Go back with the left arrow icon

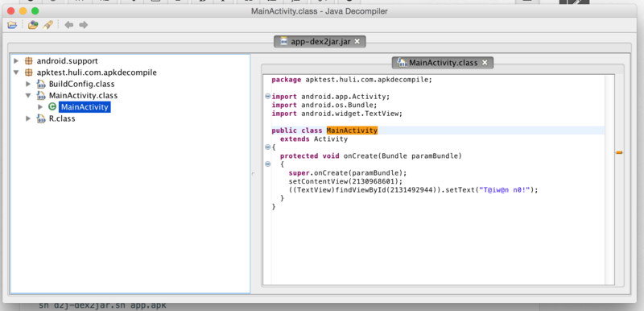69,25
